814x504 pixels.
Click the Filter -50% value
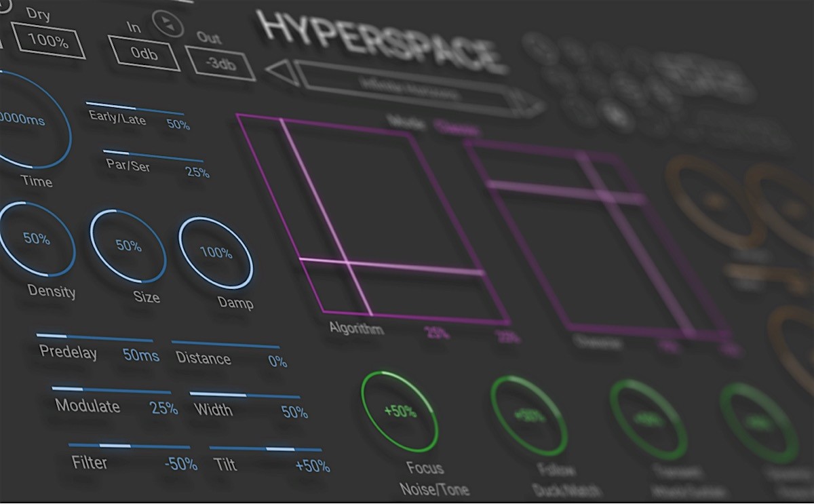click(x=180, y=464)
